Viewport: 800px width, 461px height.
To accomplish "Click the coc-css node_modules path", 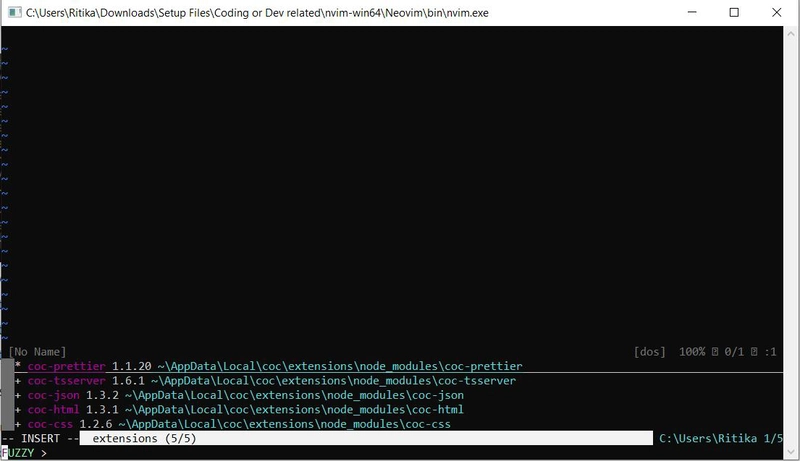I will pyautogui.click(x=285, y=424).
